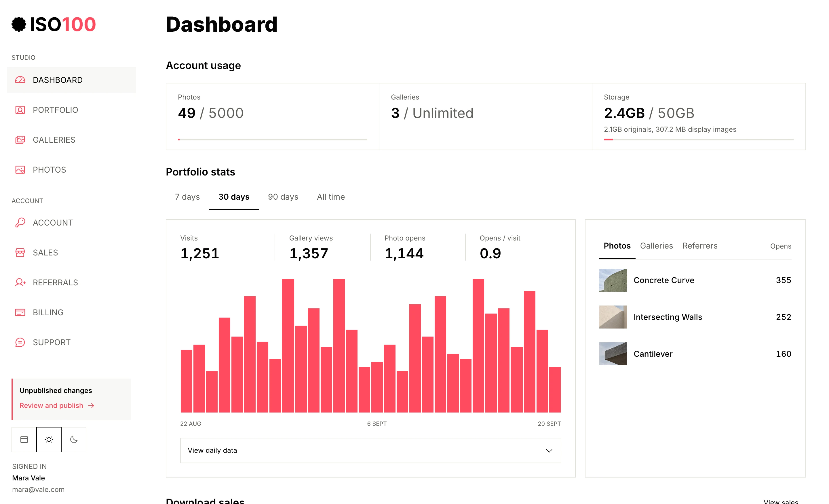Screen dimensions: 829x504
Task: Click the chevron in View daily data
Action: pos(549,450)
